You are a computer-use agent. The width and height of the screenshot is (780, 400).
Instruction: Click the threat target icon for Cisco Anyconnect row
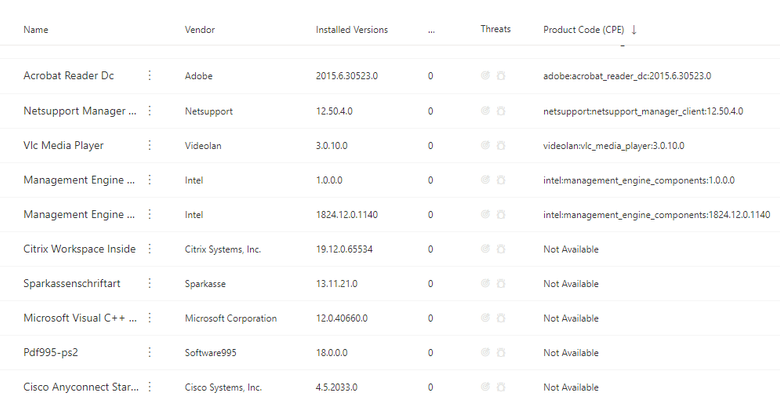tap(485, 387)
